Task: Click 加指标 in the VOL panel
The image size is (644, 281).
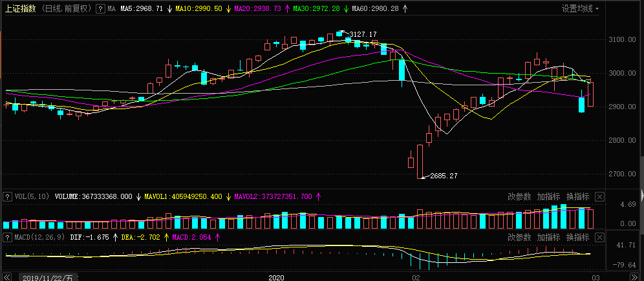Action: (x=548, y=196)
